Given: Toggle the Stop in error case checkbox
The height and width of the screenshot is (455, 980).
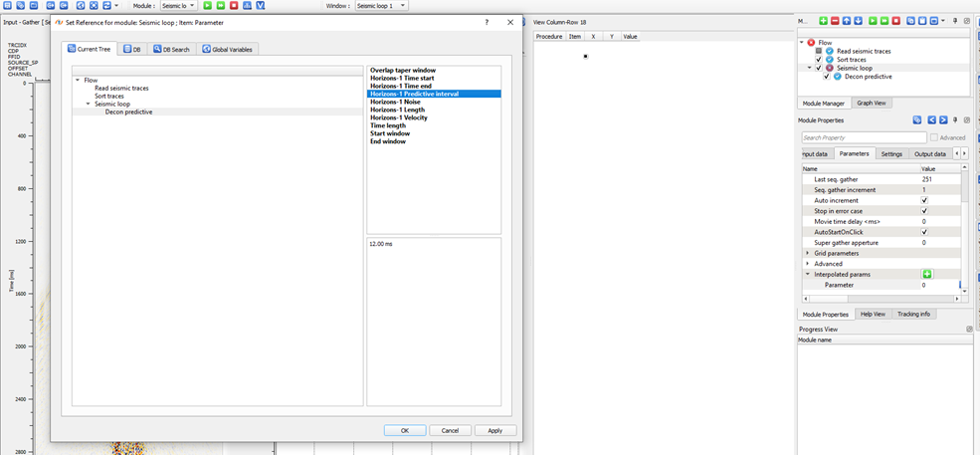Looking at the screenshot, I should [x=924, y=211].
